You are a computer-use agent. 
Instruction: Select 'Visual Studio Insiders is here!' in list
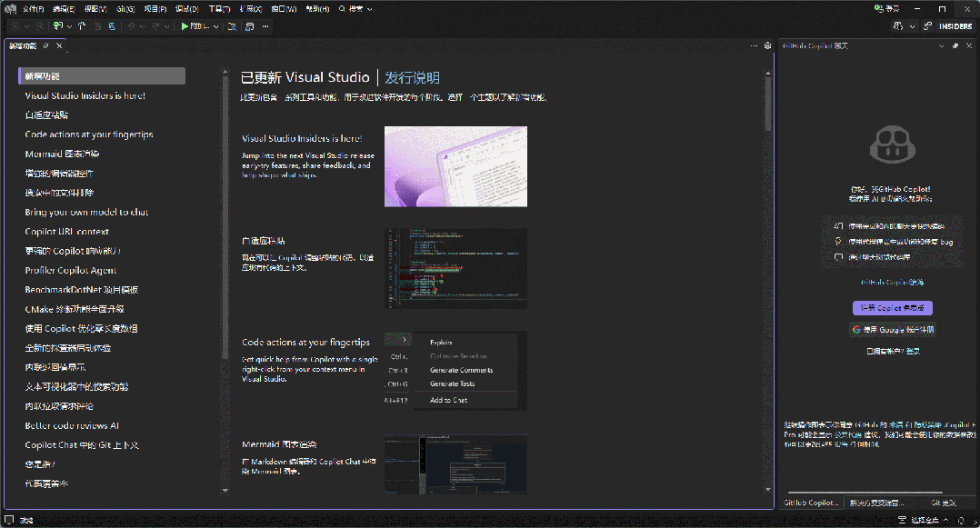point(85,95)
